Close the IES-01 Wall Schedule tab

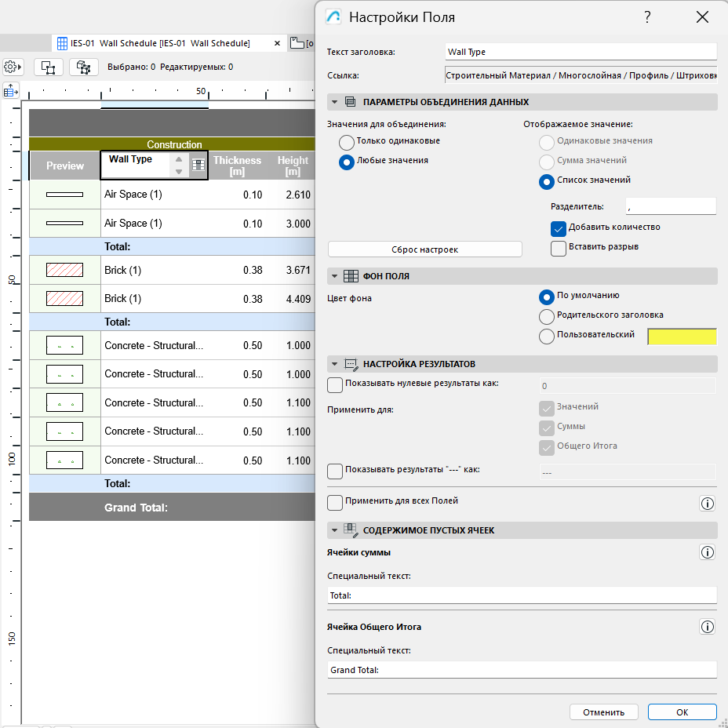click(x=277, y=43)
